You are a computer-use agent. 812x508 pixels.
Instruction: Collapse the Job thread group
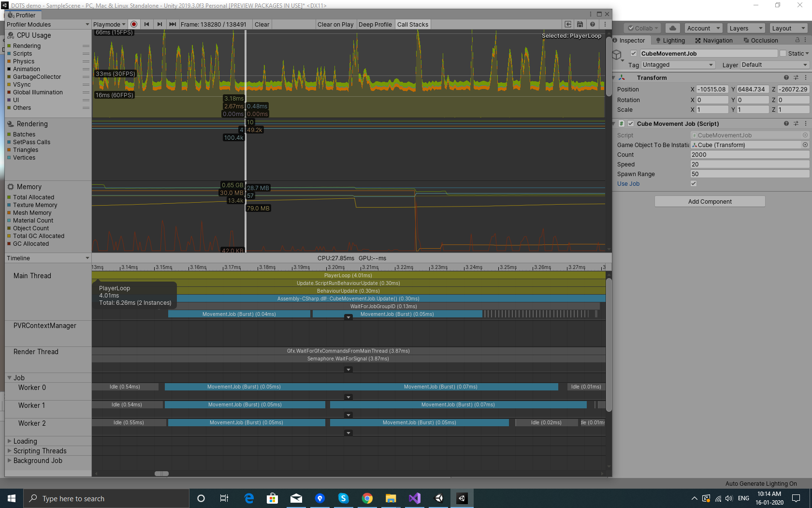[9, 377]
